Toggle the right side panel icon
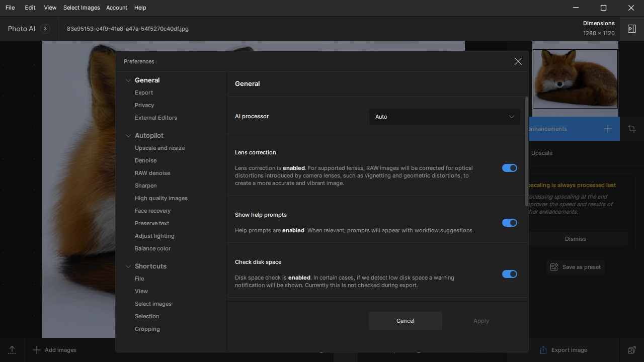 click(x=632, y=29)
